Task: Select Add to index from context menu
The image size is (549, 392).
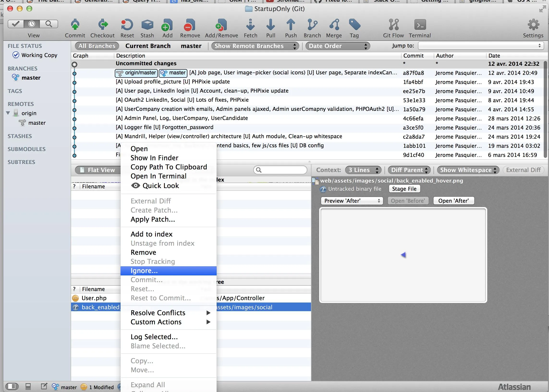Action: 152,234
